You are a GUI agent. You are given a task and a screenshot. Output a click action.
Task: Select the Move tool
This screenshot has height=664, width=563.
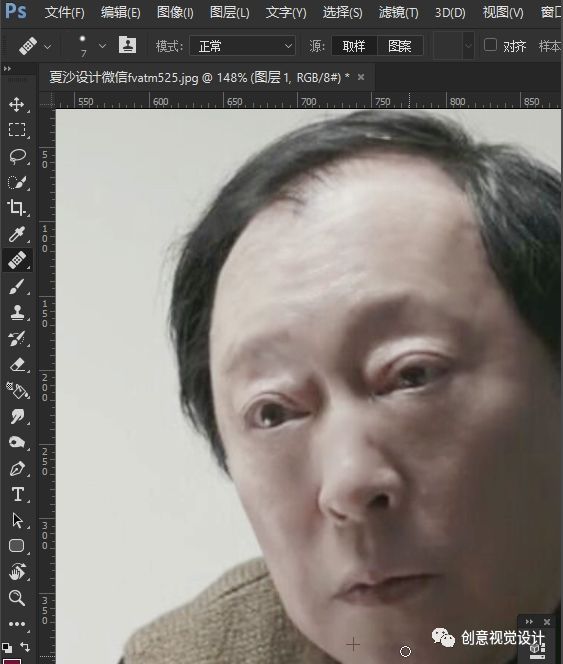17,105
